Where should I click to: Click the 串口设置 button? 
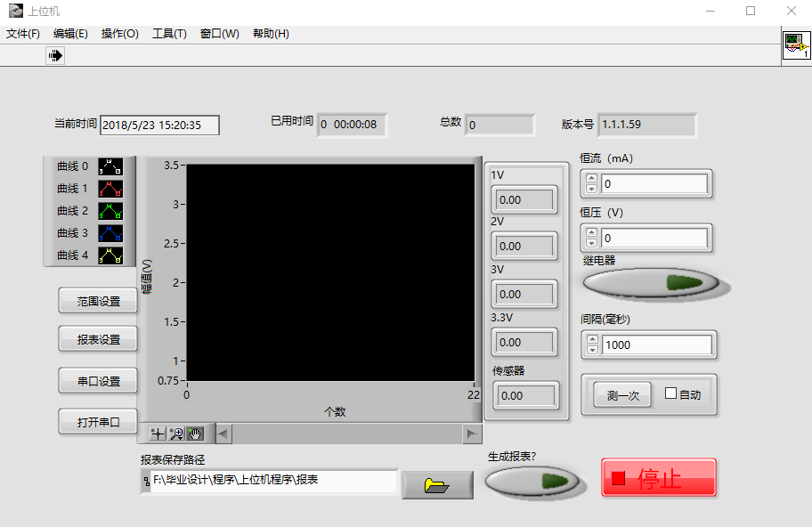98,381
